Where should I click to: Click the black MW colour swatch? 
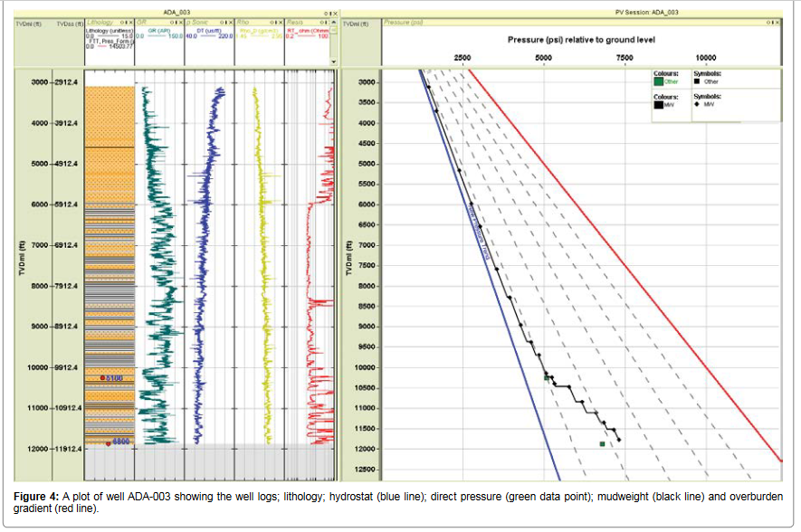click(658, 104)
